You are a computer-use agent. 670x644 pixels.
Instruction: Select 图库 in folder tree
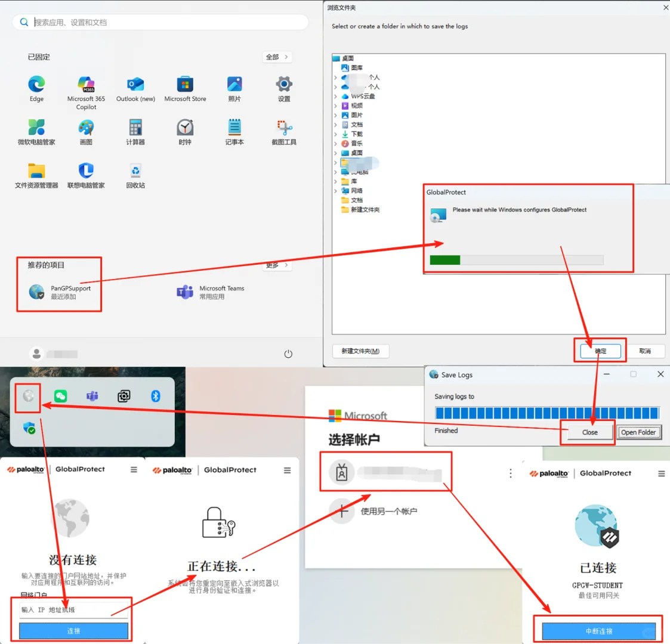click(x=353, y=68)
